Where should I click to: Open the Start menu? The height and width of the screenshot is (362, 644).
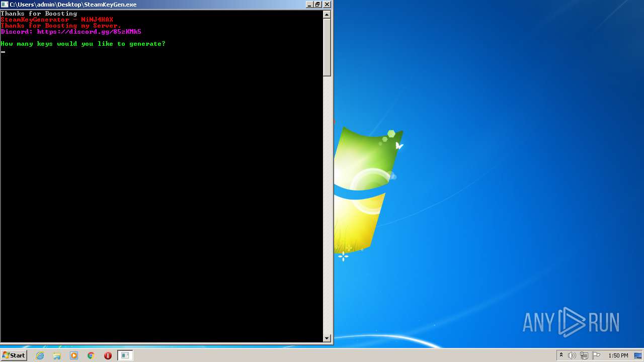[x=14, y=355]
